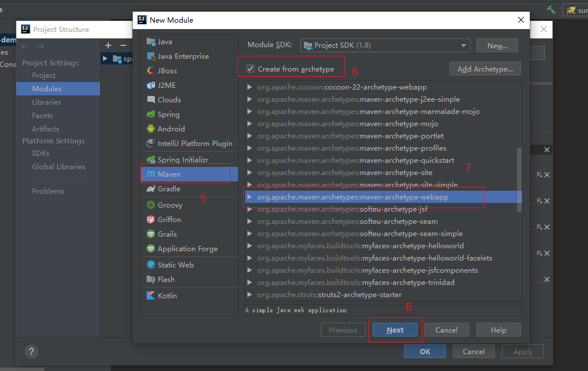Image resolution: width=588 pixels, height=371 pixels.
Task: Open Libraries in Project Settings
Action: [x=47, y=102]
